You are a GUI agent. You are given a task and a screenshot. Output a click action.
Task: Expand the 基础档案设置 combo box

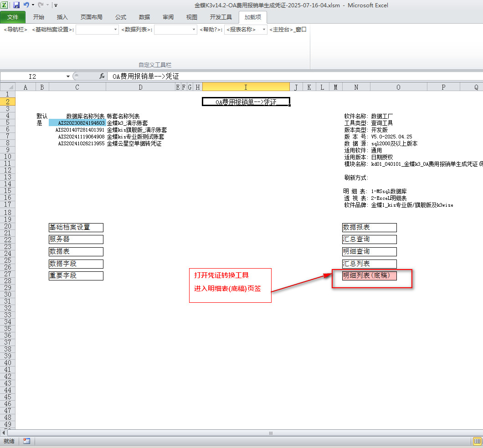(116, 30)
